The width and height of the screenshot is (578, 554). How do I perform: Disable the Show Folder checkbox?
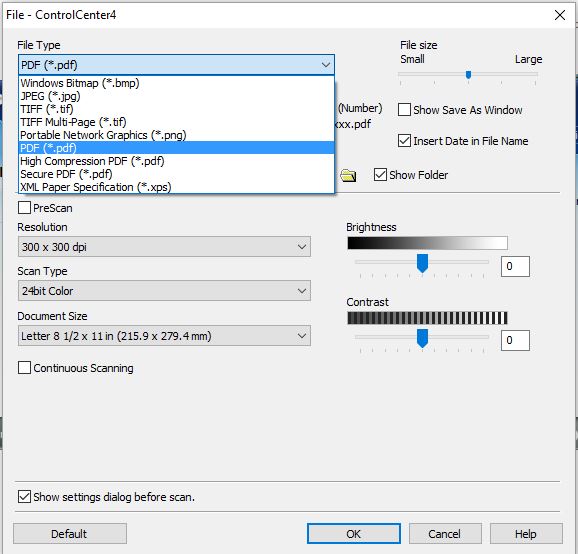(x=380, y=175)
